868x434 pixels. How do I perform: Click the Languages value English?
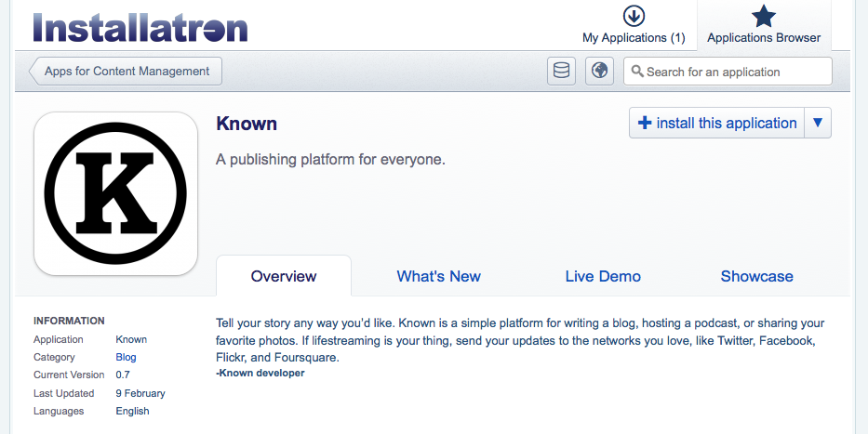click(x=132, y=411)
